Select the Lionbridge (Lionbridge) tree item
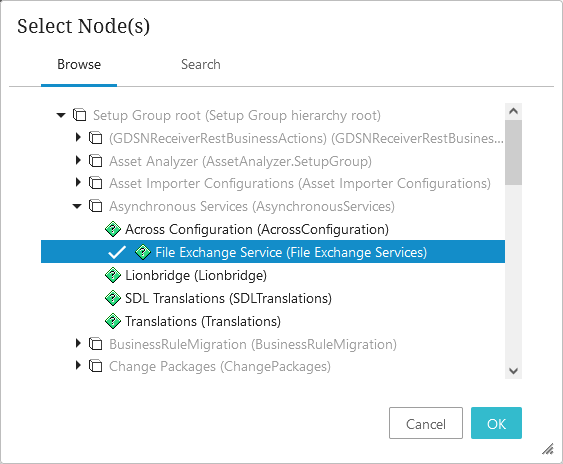The image size is (563, 464). pos(196,275)
